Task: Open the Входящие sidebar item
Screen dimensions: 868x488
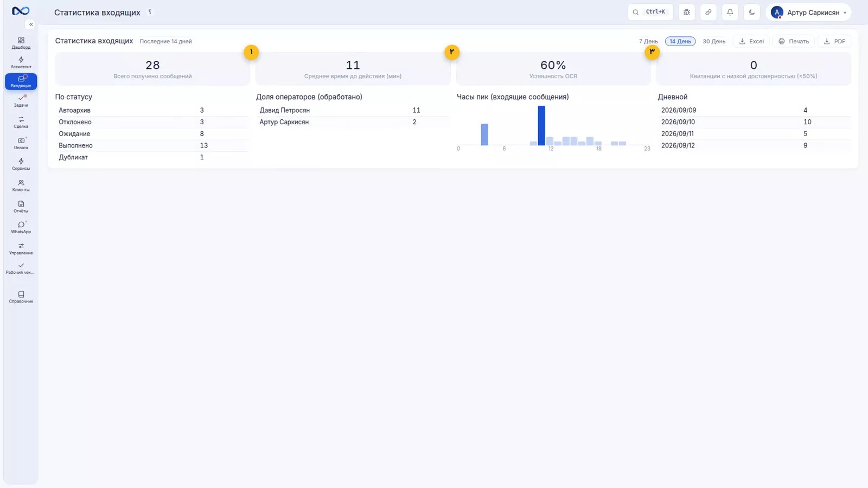Action: (x=21, y=81)
